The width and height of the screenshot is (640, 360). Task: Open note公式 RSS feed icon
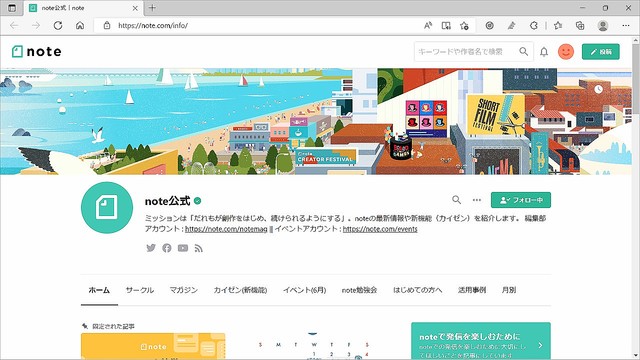(x=199, y=248)
